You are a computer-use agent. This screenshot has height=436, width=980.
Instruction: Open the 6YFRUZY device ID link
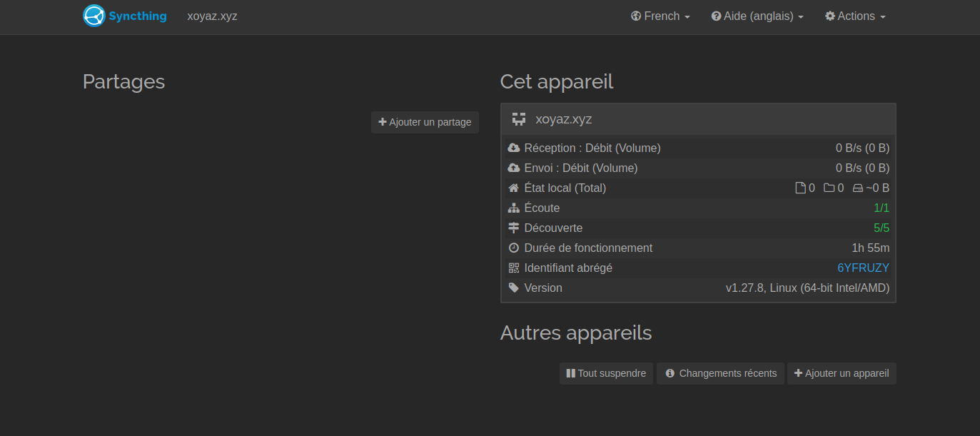tap(863, 268)
